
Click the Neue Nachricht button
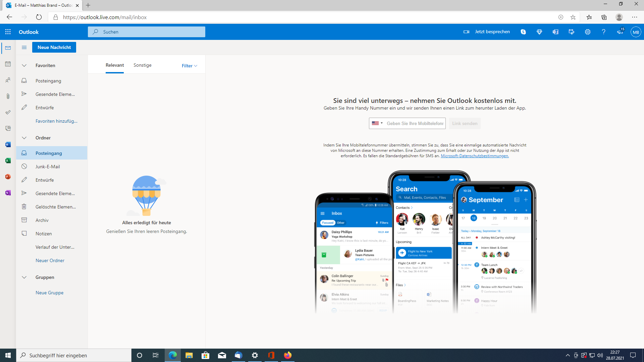tap(54, 47)
